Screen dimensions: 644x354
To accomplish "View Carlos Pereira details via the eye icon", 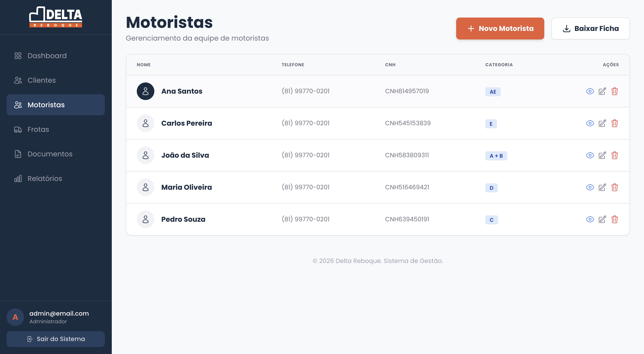I will (x=590, y=123).
